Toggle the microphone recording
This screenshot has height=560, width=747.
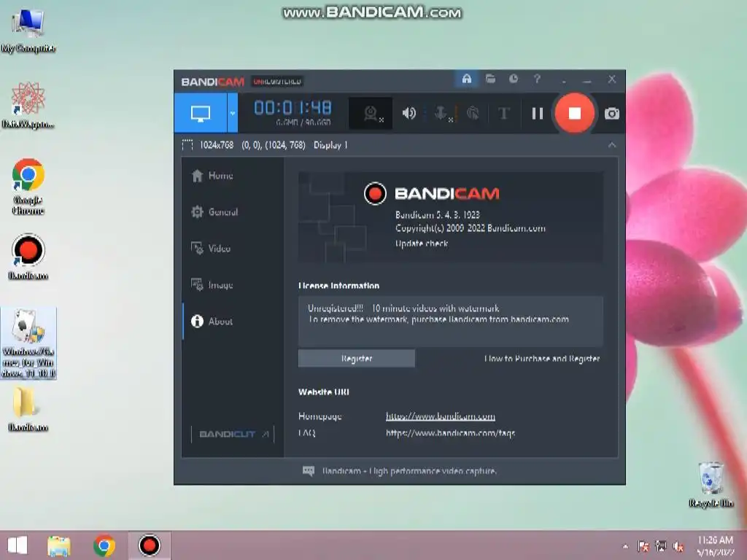(441, 114)
